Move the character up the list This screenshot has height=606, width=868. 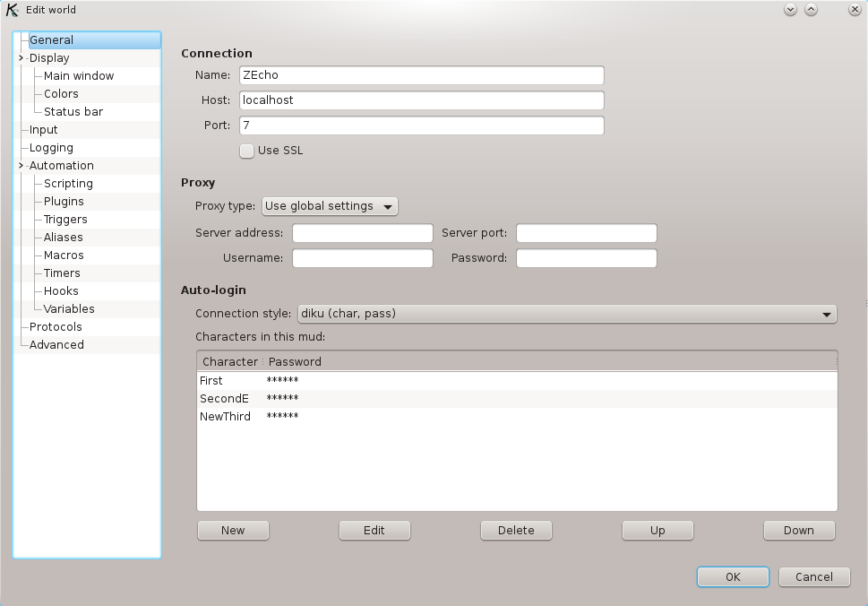[x=657, y=530]
